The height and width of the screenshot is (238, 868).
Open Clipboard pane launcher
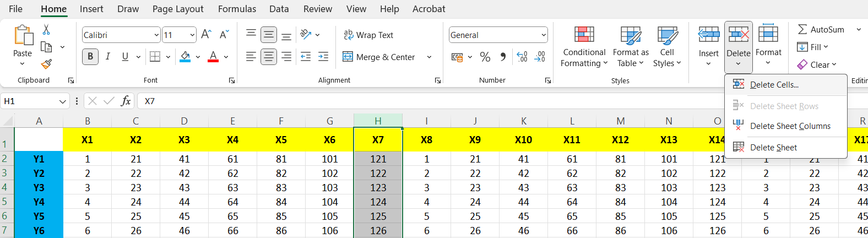click(71, 80)
